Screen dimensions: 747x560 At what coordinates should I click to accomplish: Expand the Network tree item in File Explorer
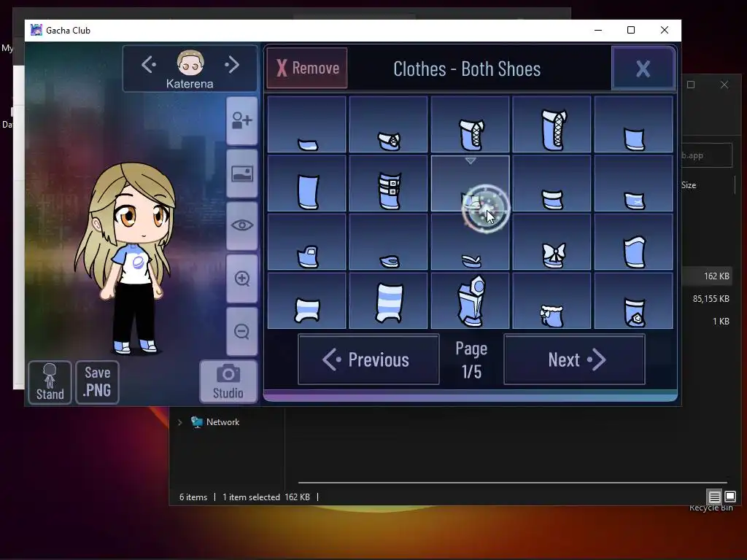(x=179, y=422)
